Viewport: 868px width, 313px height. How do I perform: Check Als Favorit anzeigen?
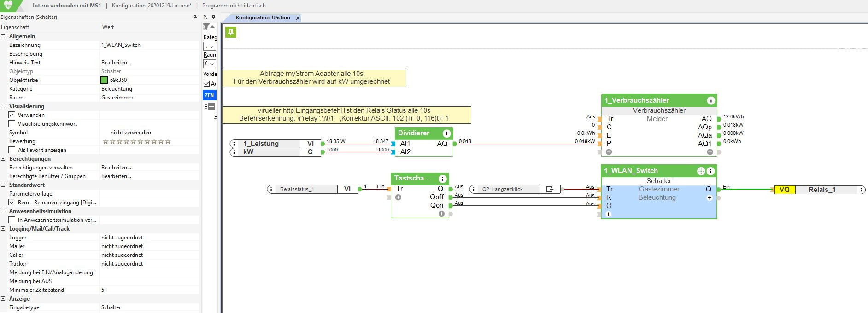[x=12, y=150]
